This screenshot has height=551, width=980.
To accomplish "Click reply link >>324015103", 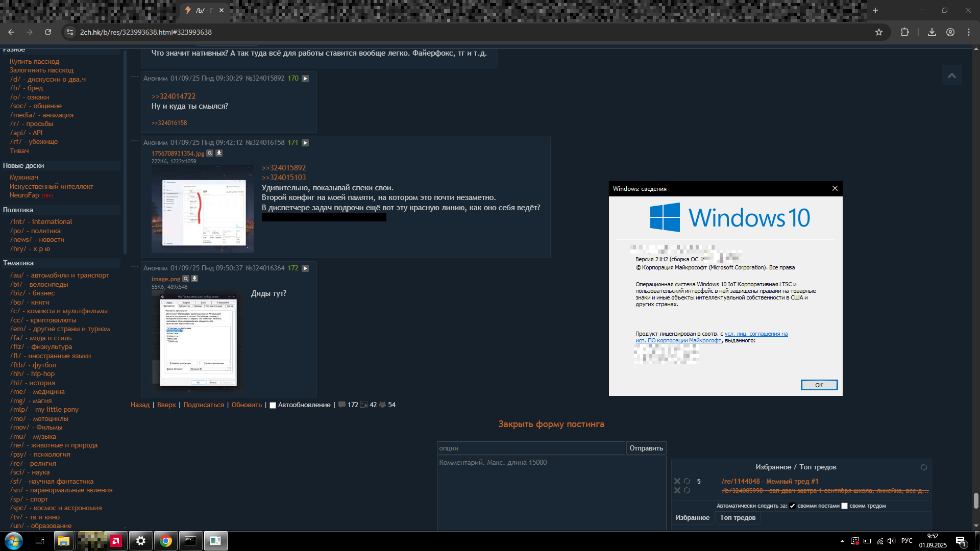I will click(284, 178).
